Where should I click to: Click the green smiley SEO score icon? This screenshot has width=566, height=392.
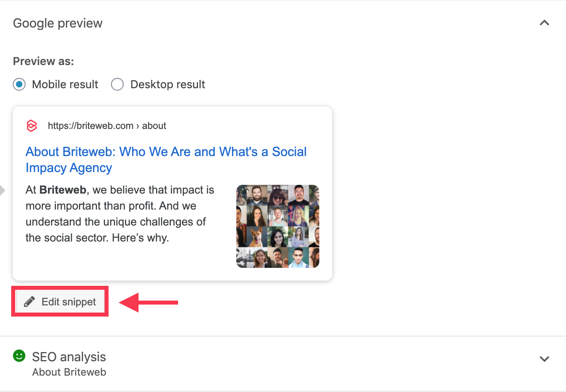(x=19, y=356)
